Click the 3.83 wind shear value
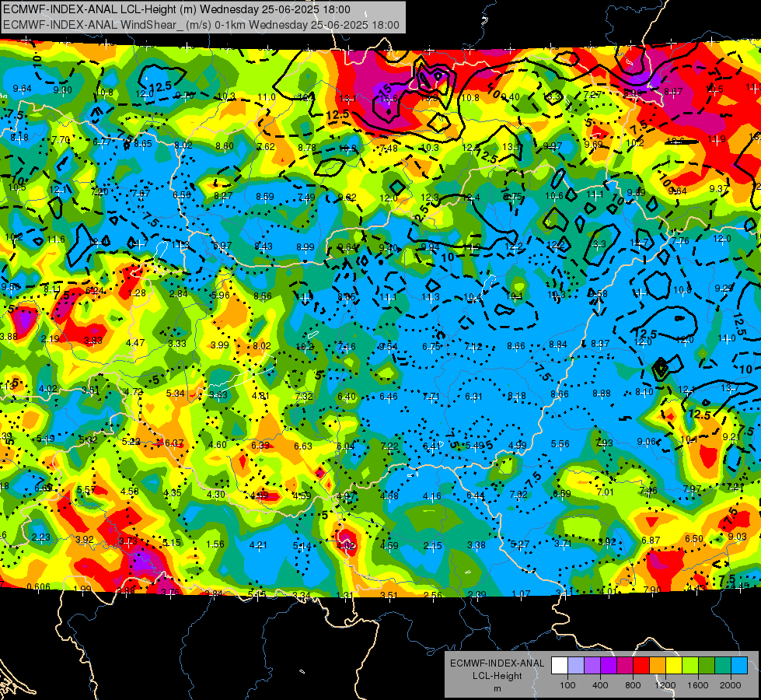761x700 pixels. click(x=93, y=341)
